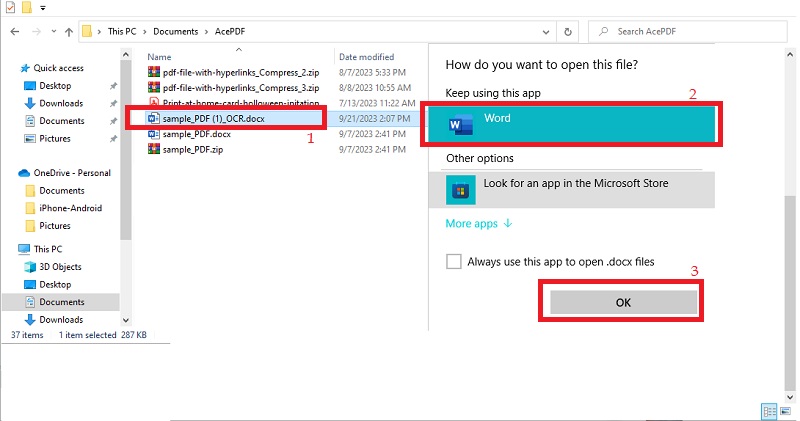
Task: Click the Forward navigation arrow
Action: click(36, 32)
